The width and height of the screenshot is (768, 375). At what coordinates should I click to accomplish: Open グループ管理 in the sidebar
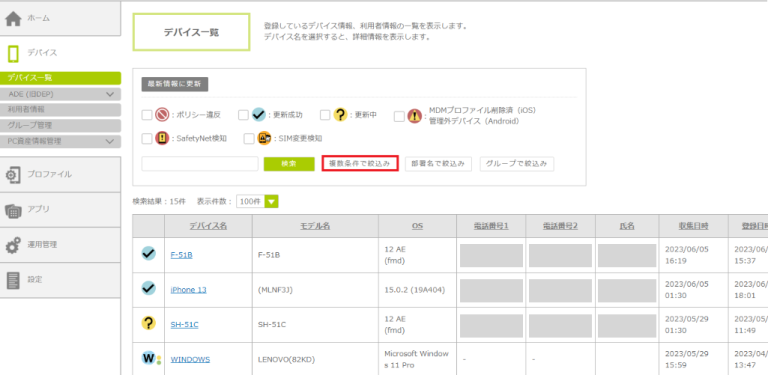[x=60, y=126]
